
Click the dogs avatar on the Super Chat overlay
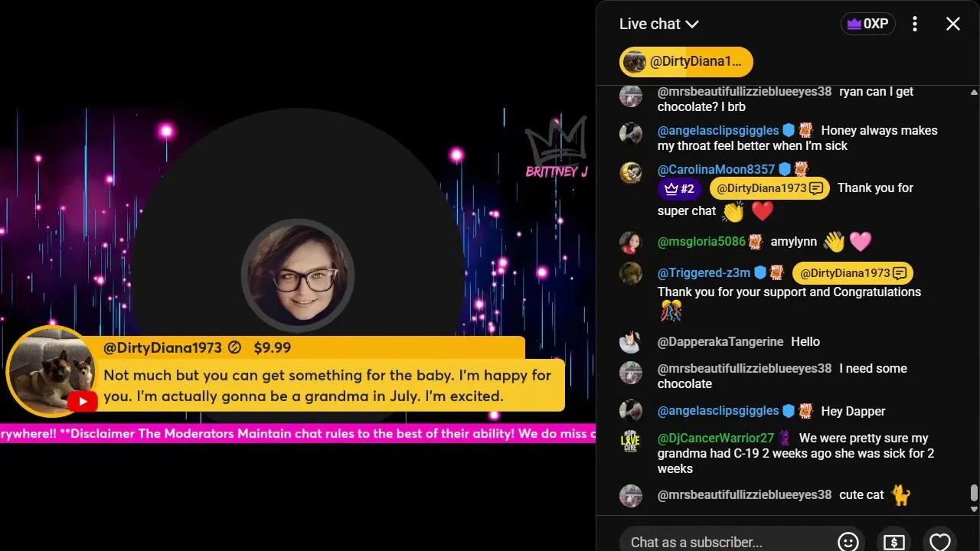click(51, 371)
